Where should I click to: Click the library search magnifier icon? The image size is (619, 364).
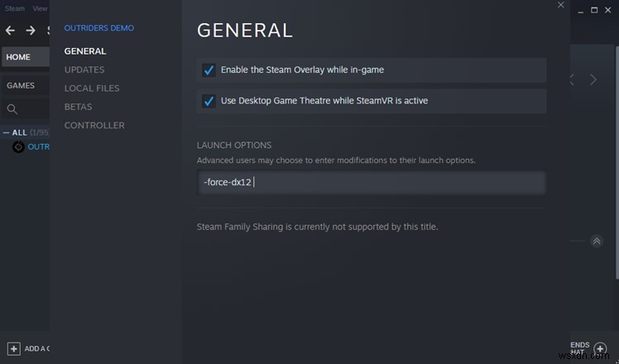tap(12, 109)
